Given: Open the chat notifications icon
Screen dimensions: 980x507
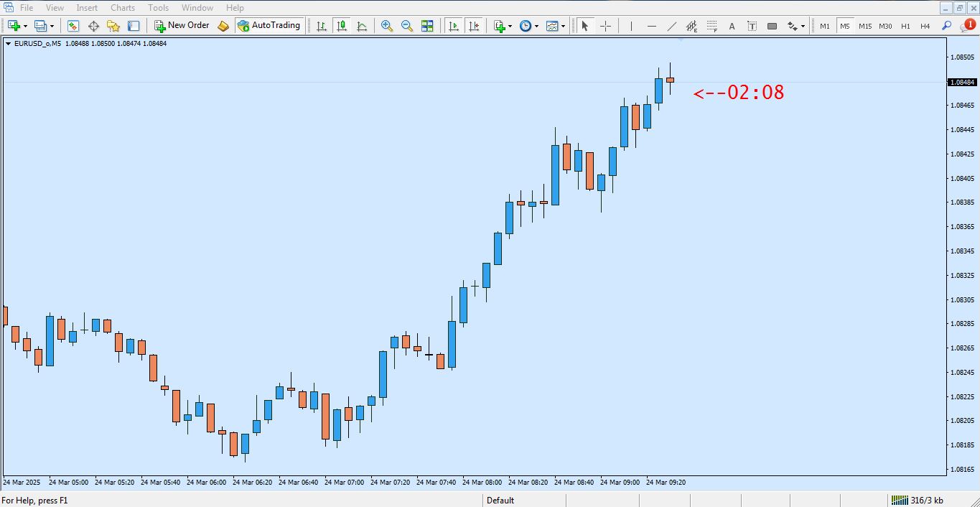Looking at the screenshot, I should 966,26.
